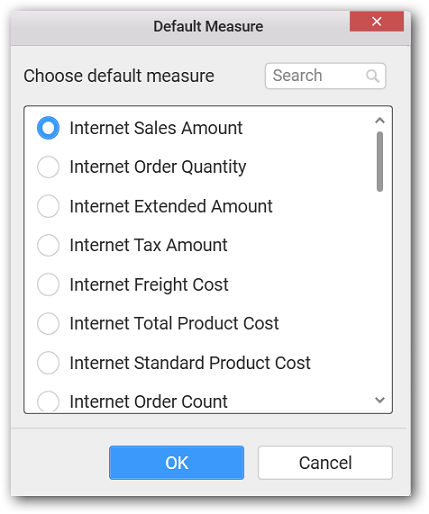Pick Internet Freight Cost measure
The image size is (429, 514).
pyautogui.click(x=48, y=284)
